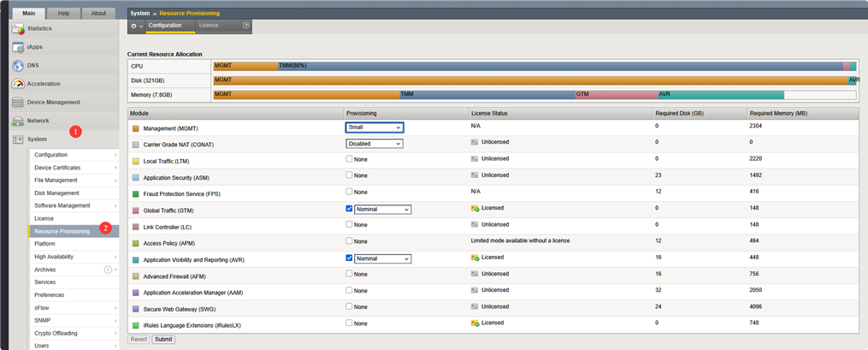The height and width of the screenshot is (350, 868).
Task: Click Advanced Firewall unlicensed icon
Action: 474,274
